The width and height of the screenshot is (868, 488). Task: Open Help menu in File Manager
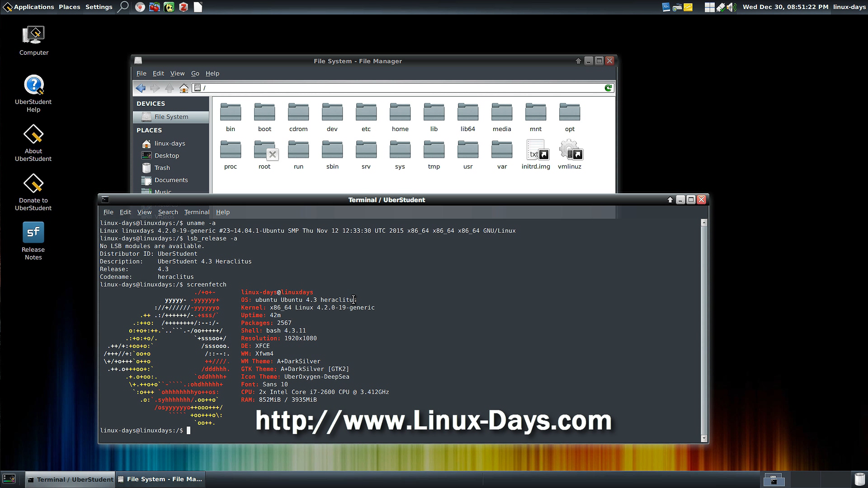pos(212,73)
